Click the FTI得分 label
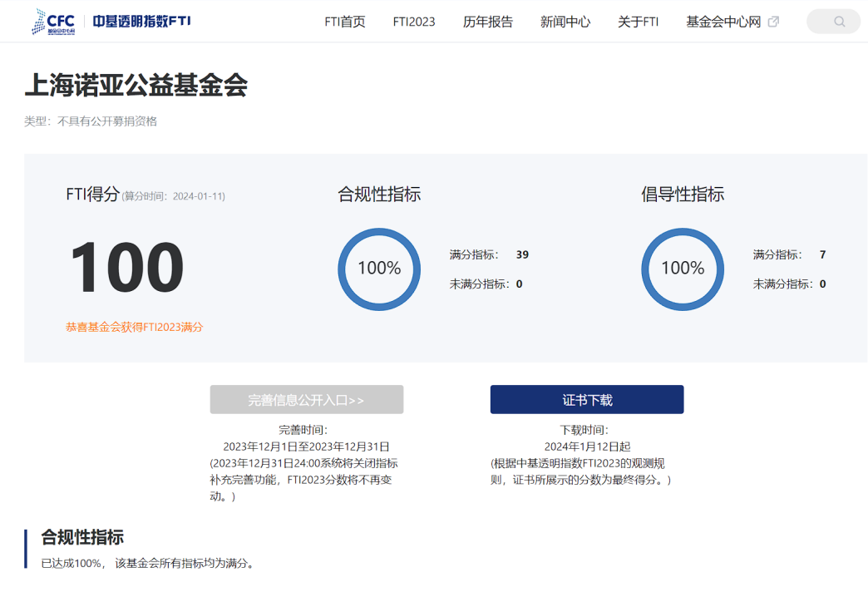This screenshot has height=592, width=868. tap(93, 194)
